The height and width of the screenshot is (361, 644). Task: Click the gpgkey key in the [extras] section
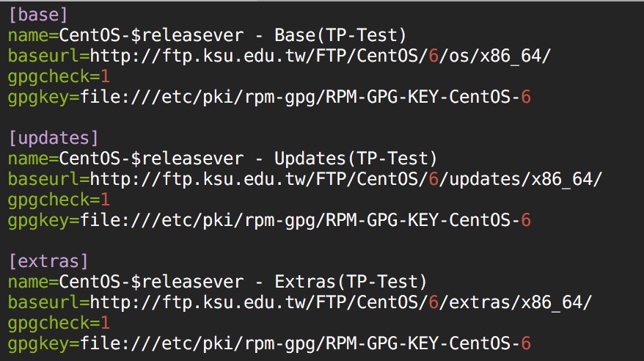click(39, 344)
